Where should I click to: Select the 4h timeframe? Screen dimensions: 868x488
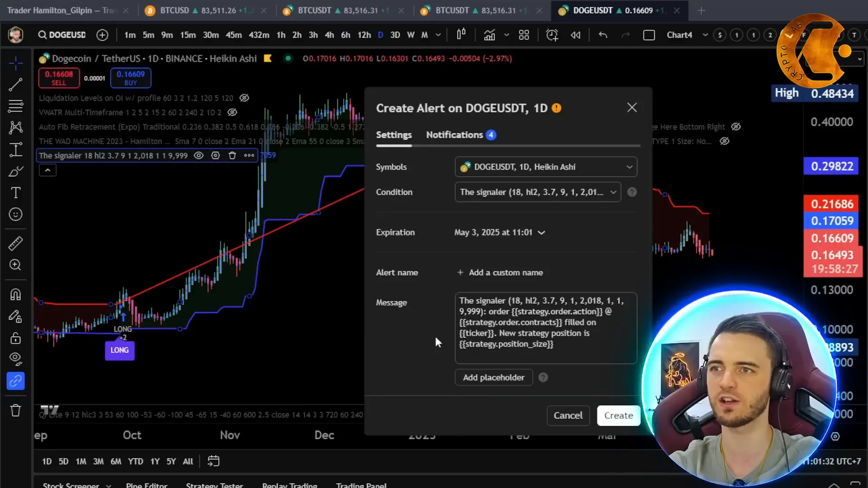pyautogui.click(x=329, y=35)
